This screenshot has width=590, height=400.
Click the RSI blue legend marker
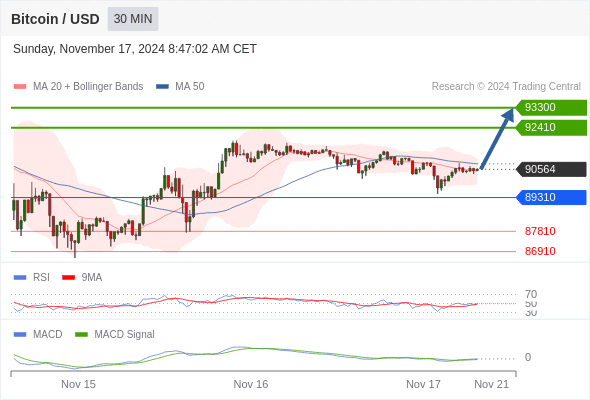pos(20,278)
